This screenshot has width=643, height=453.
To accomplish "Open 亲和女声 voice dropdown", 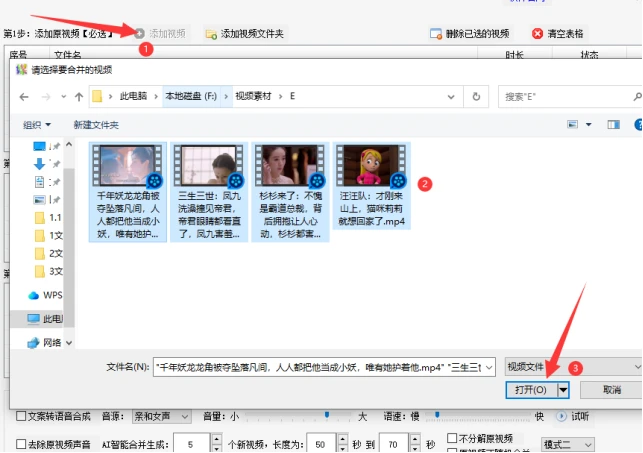I will (x=162, y=417).
